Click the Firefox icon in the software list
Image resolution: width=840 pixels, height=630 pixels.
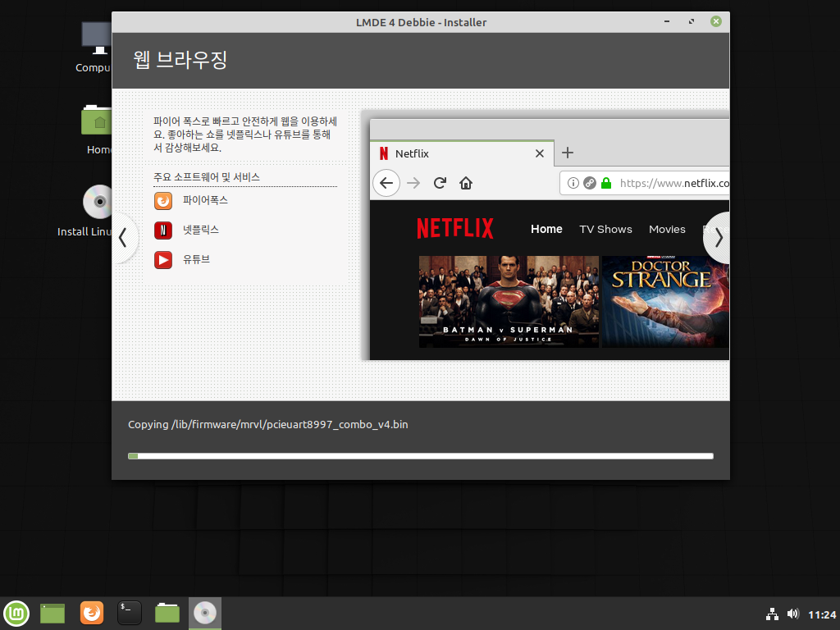pos(163,201)
